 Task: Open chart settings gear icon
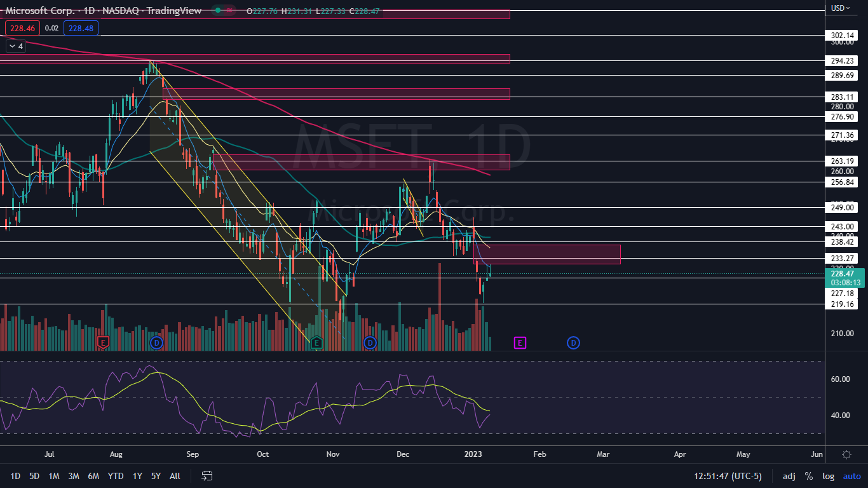point(846,454)
